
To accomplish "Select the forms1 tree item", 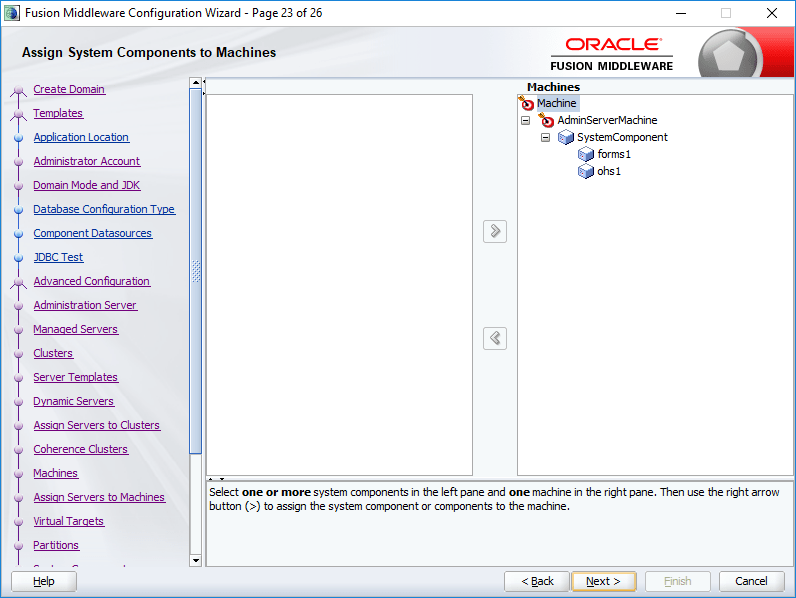I will 614,154.
